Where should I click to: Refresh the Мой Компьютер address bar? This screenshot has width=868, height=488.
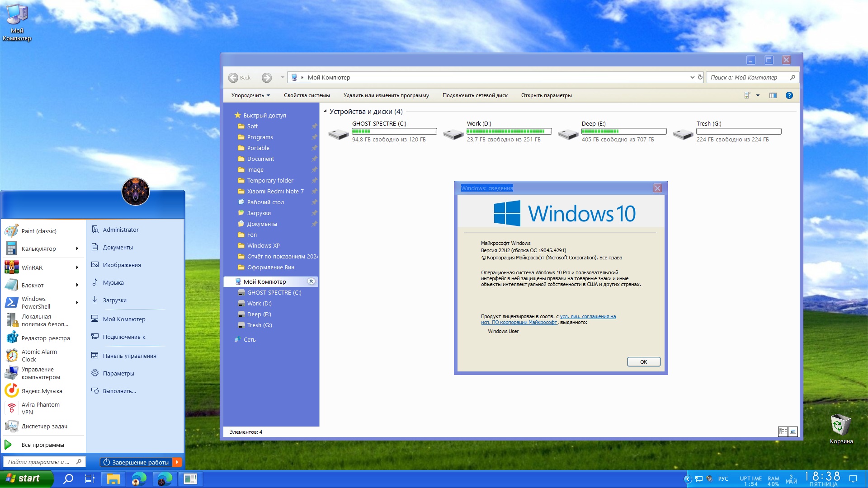(700, 77)
